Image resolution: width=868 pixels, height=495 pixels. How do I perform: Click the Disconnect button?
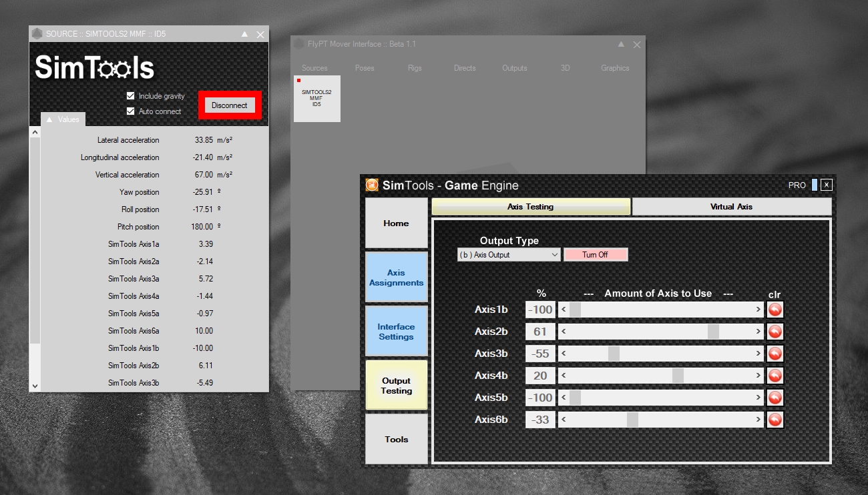[230, 105]
